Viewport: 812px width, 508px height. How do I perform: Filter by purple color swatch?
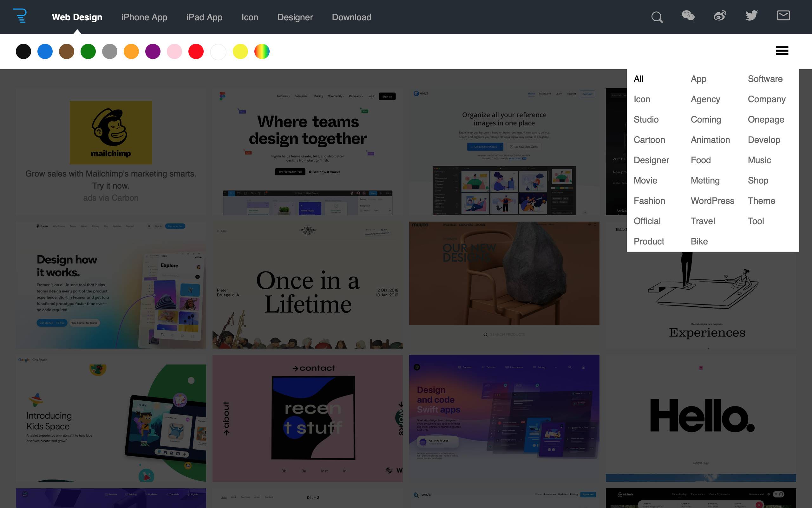point(153,52)
